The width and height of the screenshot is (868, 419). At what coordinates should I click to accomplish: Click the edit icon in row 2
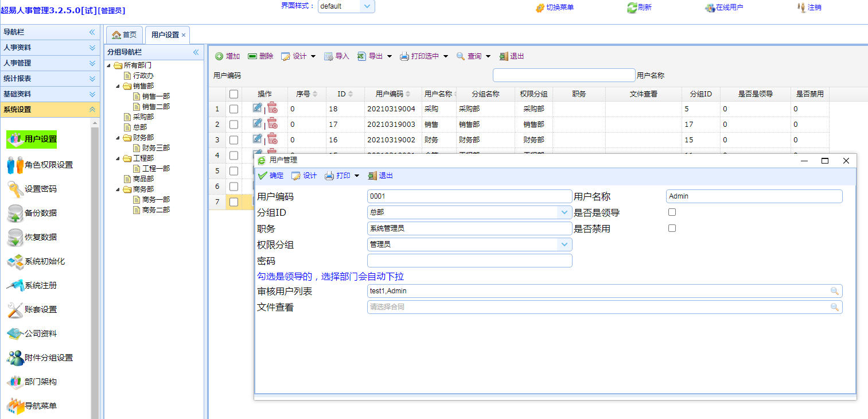257,123
